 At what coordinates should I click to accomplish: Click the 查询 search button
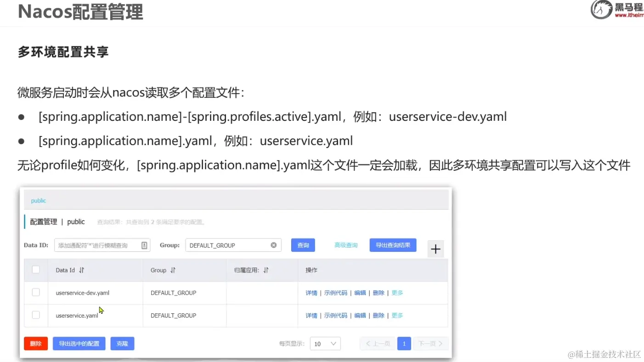click(x=303, y=245)
